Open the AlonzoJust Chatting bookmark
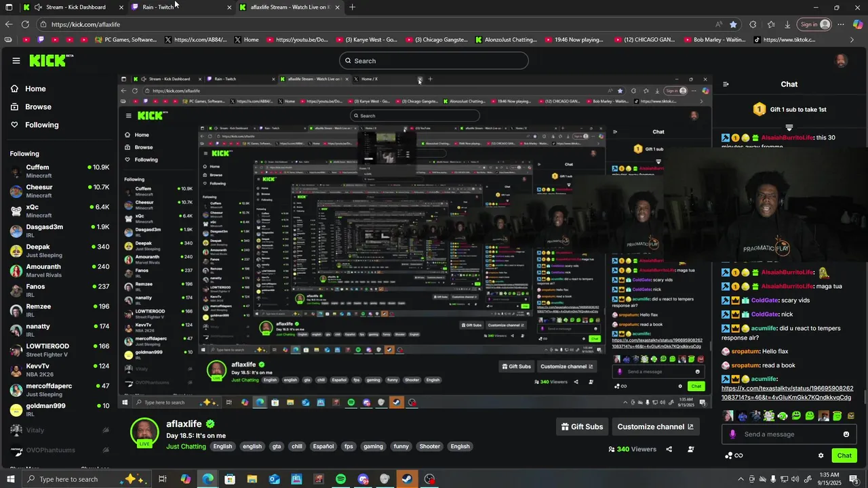This screenshot has width=868, height=488. [505, 40]
